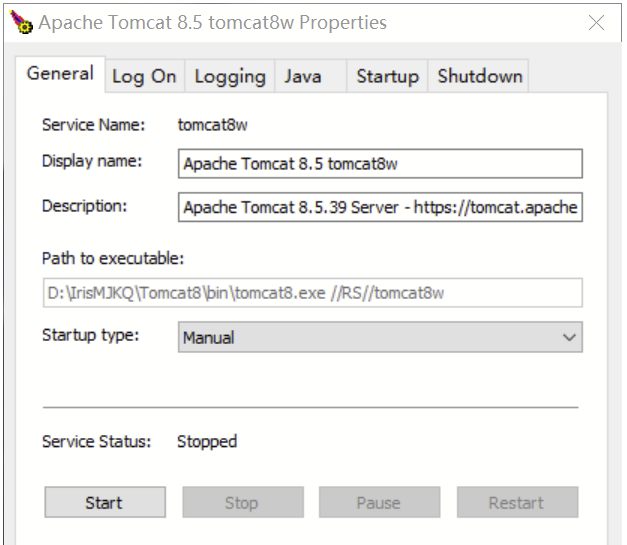Click the tomcat8w service name value
The height and width of the screenshot is (545, 627).
212,125
